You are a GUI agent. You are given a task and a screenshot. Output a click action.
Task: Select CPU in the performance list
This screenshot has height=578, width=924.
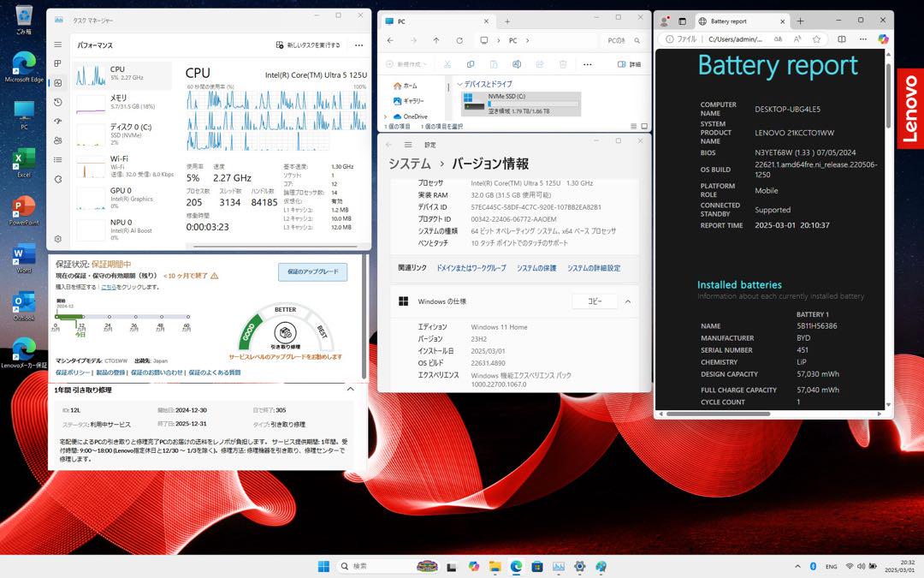click(122, 75)
